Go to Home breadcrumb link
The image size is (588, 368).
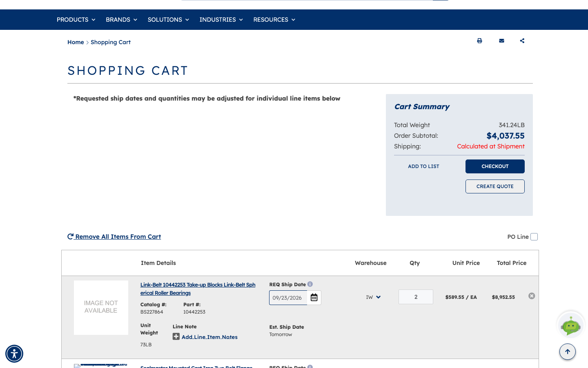click(x=76, y=42)
